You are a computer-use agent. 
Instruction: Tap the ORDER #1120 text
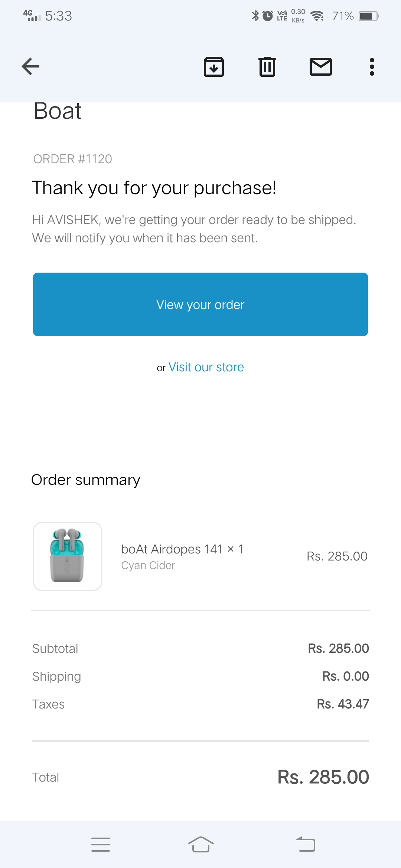click(73, 159)
